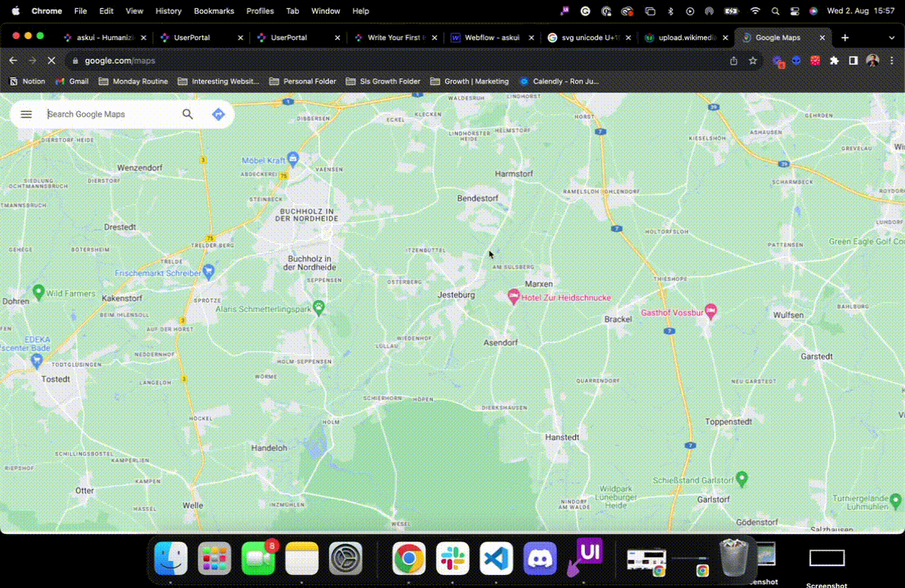This screenshot has height=588, width=905.
Task: Open the Apple menu
Action: 16,11
